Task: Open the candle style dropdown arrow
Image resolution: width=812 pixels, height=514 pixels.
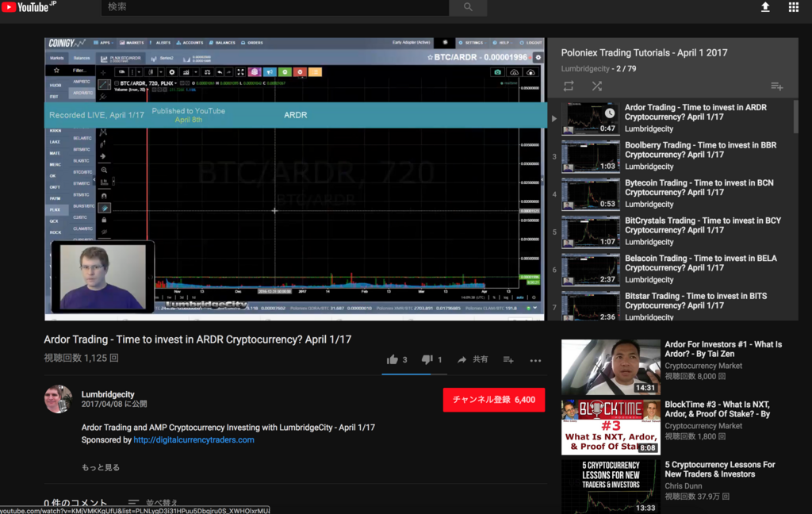Action: [x=161, y=72]
